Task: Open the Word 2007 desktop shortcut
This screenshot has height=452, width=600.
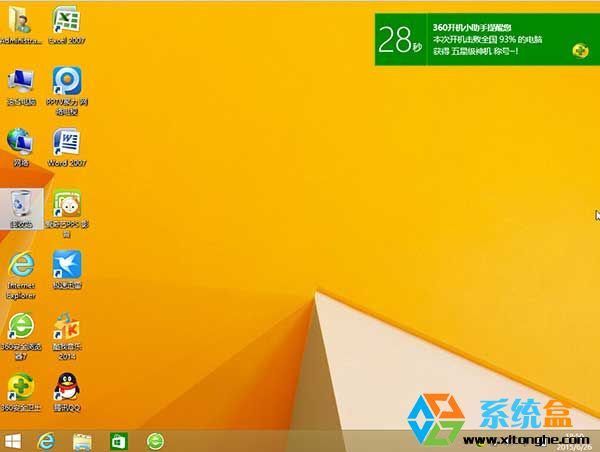Action: click(x=67, y=142)
